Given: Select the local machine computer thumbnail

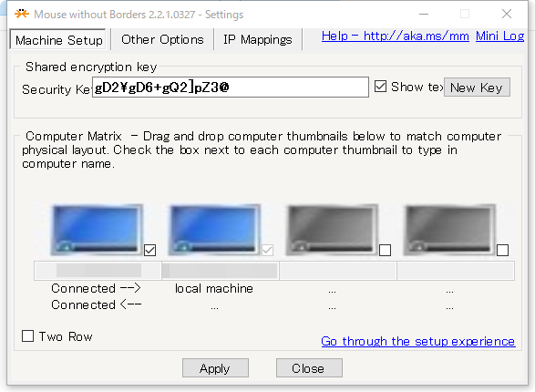Looking at the screenshot, I should [214, 230].
